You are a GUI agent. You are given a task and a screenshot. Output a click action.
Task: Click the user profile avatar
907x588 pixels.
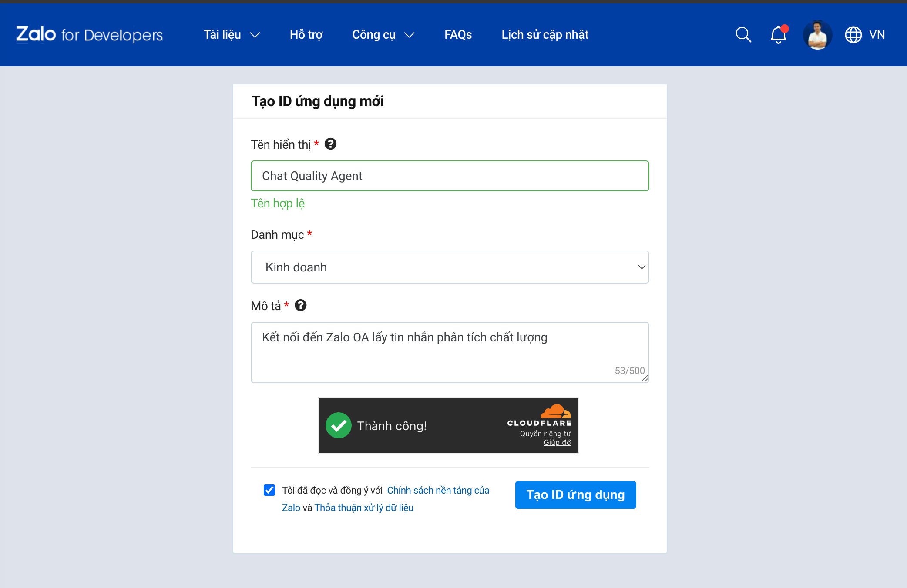tap(817, 34)
